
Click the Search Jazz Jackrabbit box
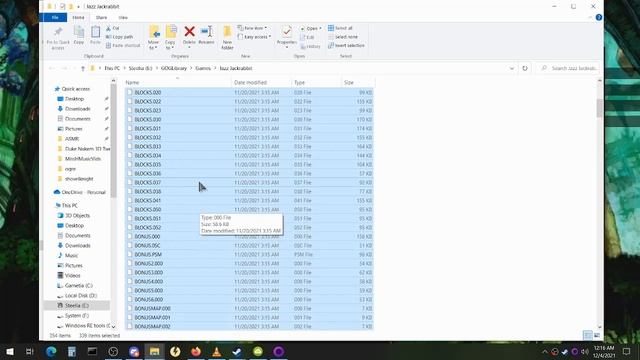click(x=569, y=68)
